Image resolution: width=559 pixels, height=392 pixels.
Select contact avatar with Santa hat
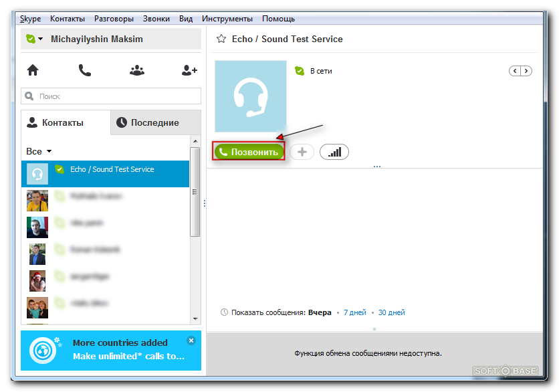pos(37,281)
